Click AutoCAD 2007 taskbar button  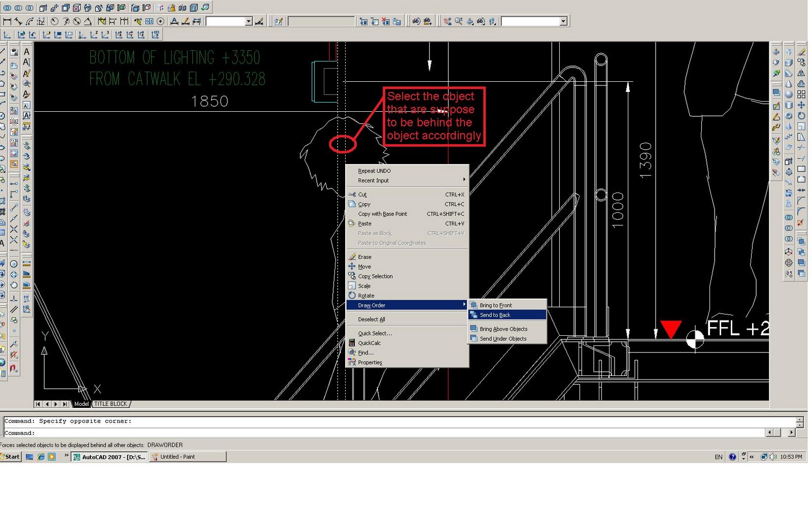coord(109,457)
